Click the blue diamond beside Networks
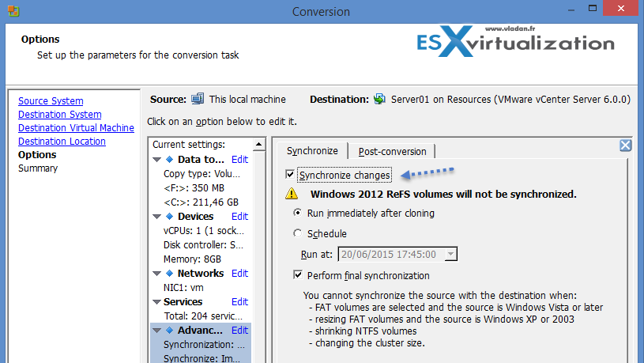 pyautogui.click(x=169, y=273)
